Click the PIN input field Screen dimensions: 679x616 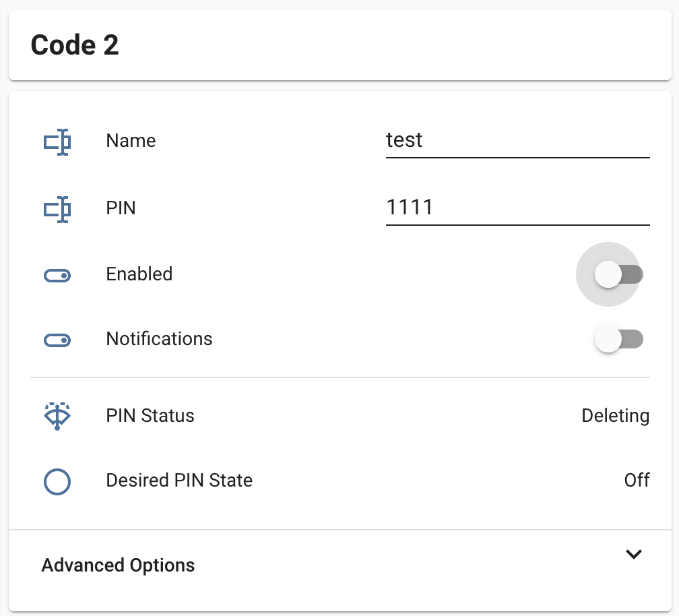click(517, 208)
